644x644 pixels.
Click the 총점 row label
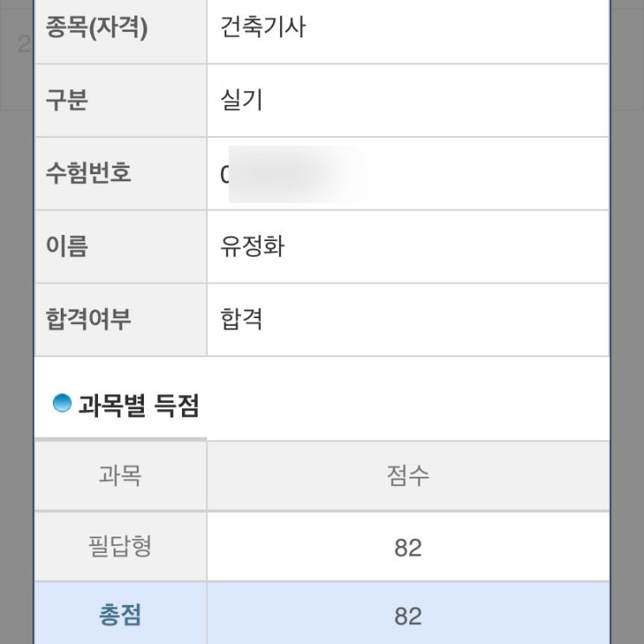[x=120, y=615]
